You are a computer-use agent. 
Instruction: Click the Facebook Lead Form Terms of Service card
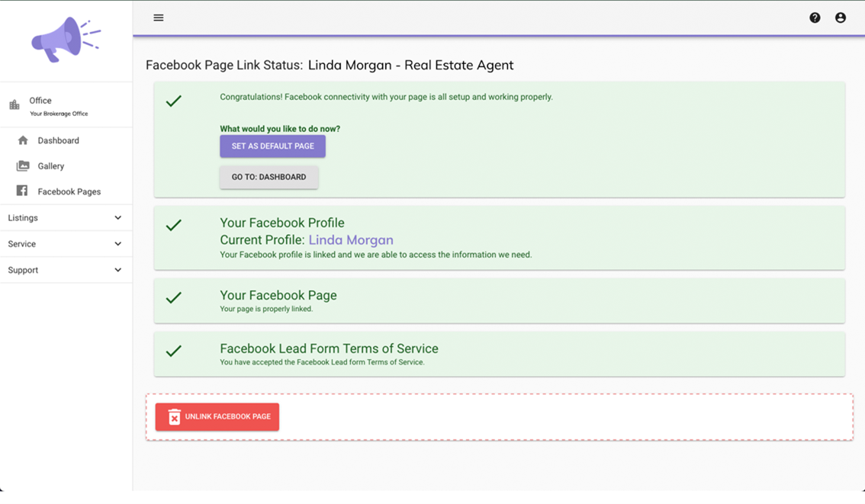tap(499, 354)
